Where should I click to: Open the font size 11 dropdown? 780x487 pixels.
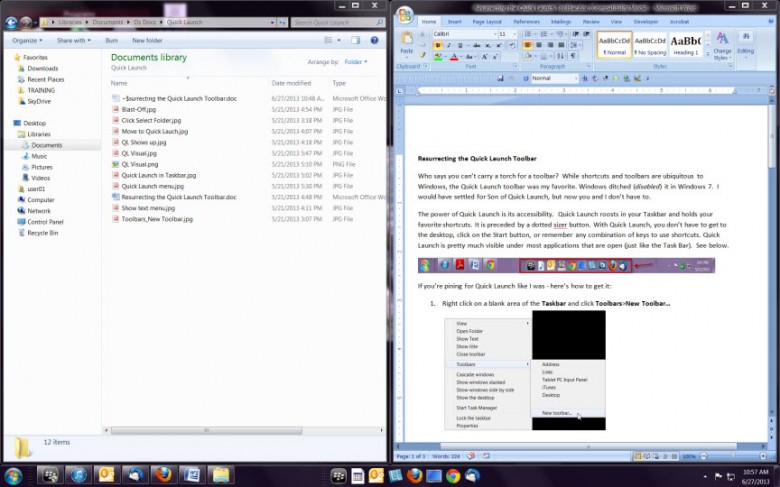pyautogui.click(x=514, y=34)
